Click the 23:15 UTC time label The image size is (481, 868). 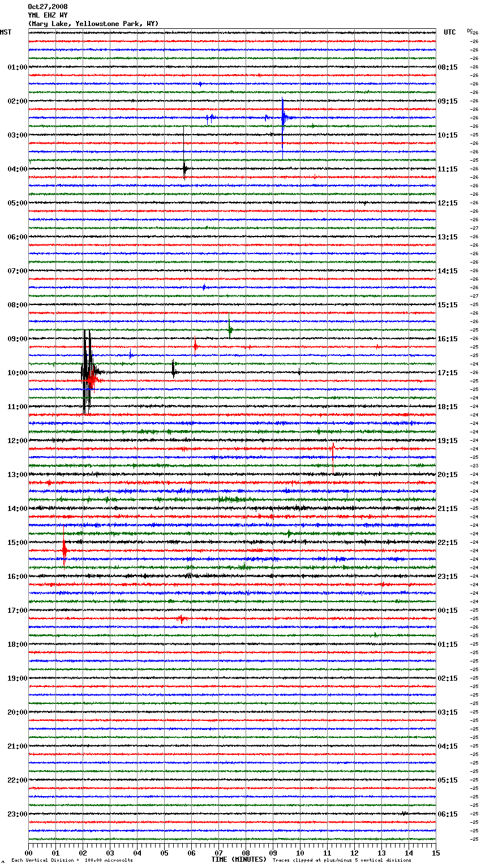click(448, 577)
